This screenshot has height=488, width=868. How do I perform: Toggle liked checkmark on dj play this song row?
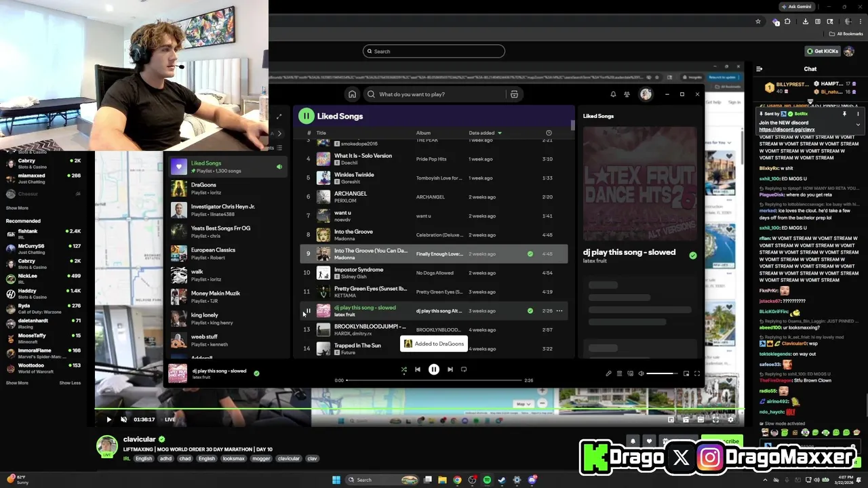[530, 310]
